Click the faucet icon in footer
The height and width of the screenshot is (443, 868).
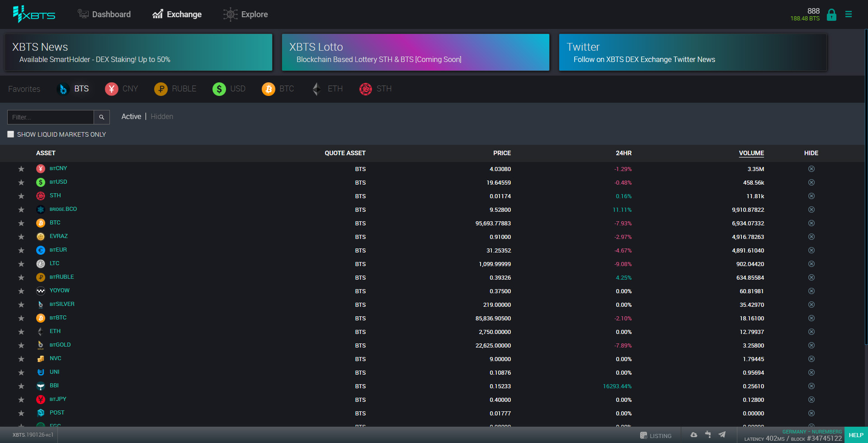tap(708, 435)
